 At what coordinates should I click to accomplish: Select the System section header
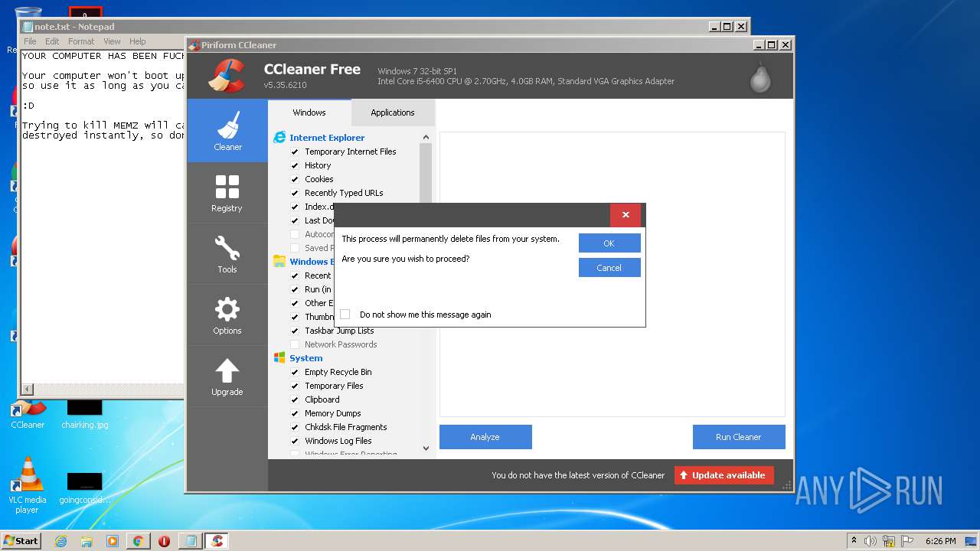tap(306, 358)
